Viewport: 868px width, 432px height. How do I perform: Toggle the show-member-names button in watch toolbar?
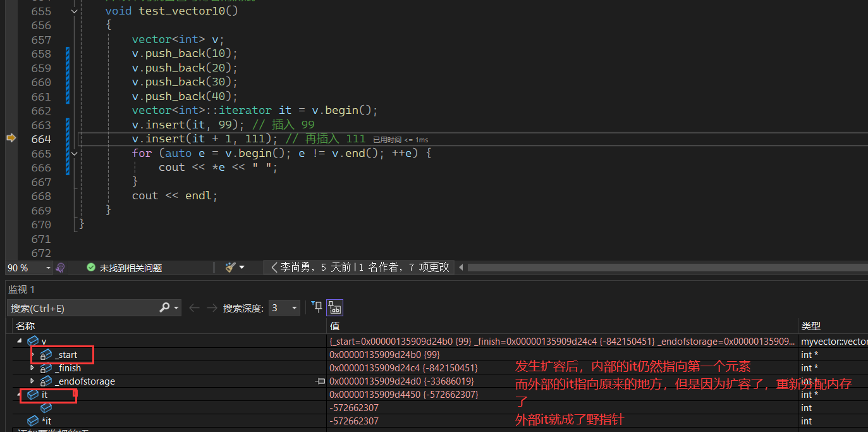[x=334, y=308]
